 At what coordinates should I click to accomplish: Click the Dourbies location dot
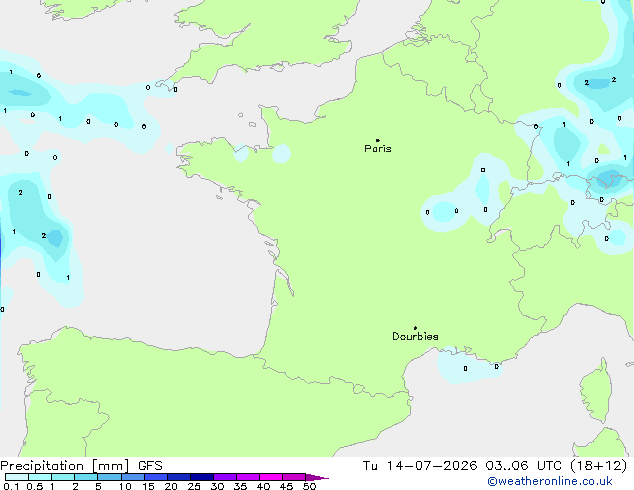click(415, 328)
